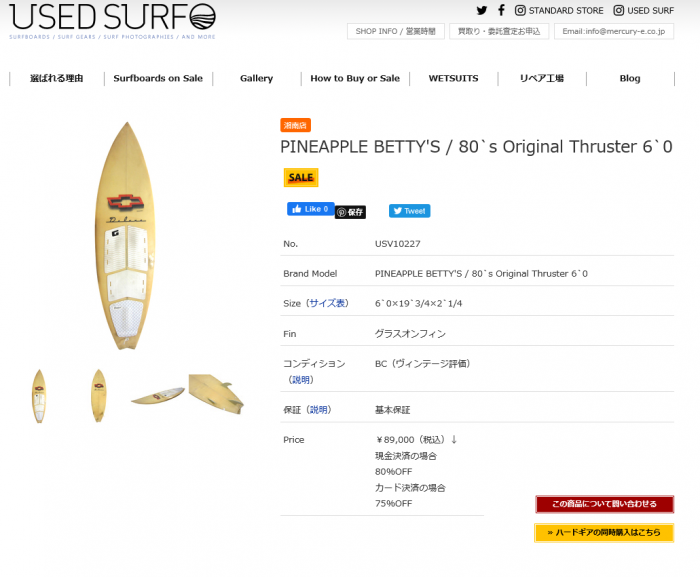This screenshot has height=577, width=700.
Task: Click the red product inquiry button
Action: (604, 504)
